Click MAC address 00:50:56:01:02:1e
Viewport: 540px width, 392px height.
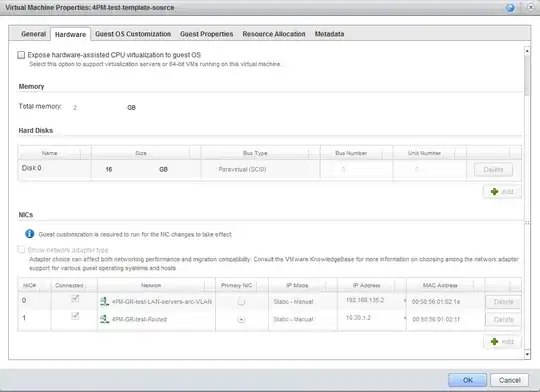click(436, 302)
